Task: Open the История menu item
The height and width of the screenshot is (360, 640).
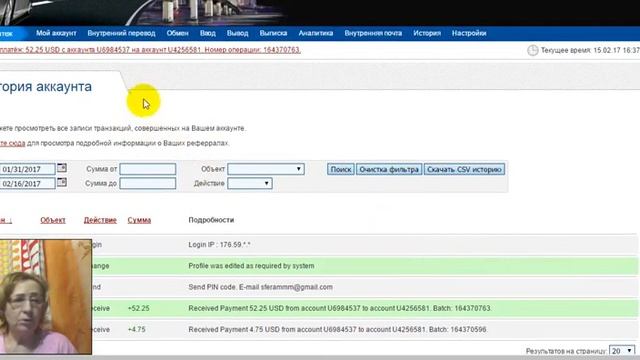Action: (x=427, y=33)
